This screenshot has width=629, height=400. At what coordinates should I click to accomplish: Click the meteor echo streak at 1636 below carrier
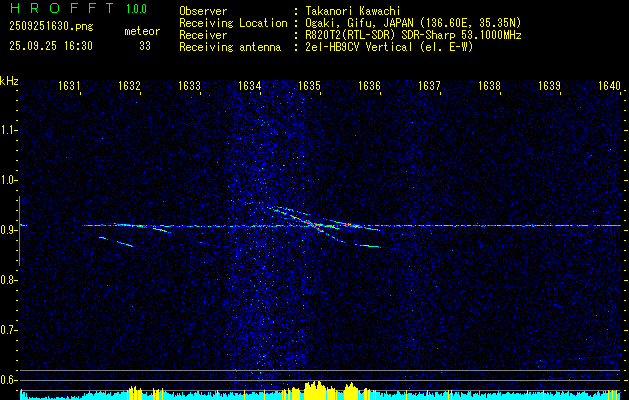(368, 246)
